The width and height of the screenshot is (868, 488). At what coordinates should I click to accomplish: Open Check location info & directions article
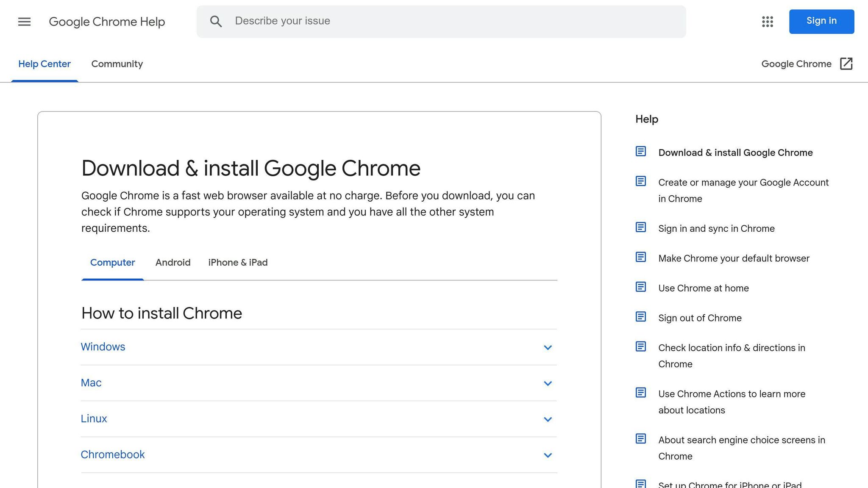[732, 356]
